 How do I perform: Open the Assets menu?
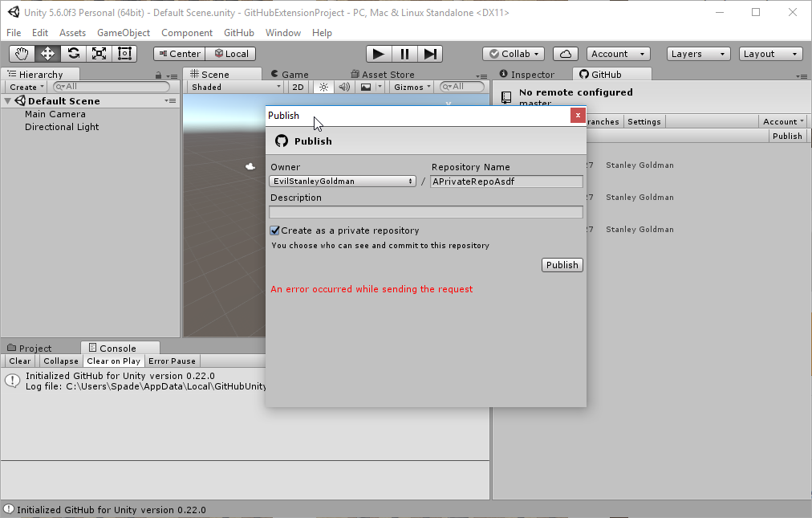(72, 33)
